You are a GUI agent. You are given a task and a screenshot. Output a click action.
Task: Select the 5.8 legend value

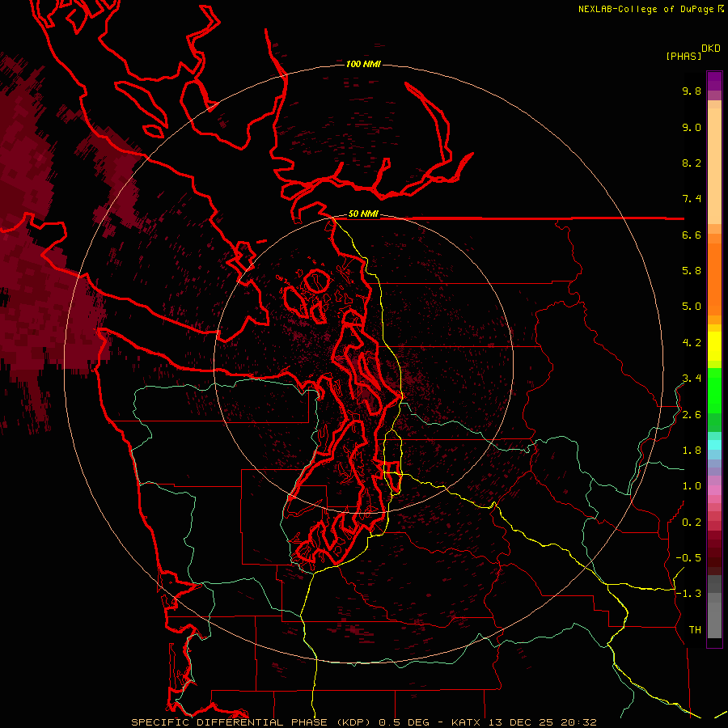(692, 271)
